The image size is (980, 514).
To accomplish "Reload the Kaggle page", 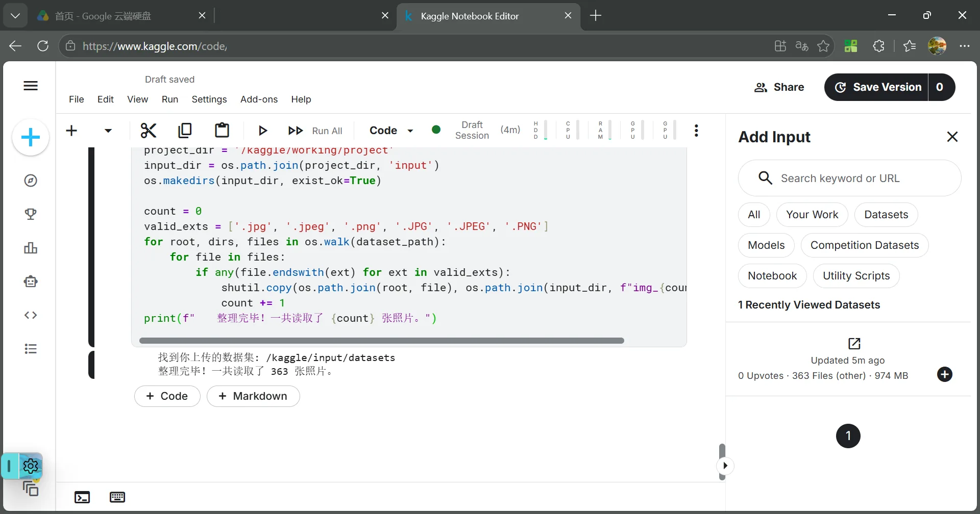I will tap(43, 46).
